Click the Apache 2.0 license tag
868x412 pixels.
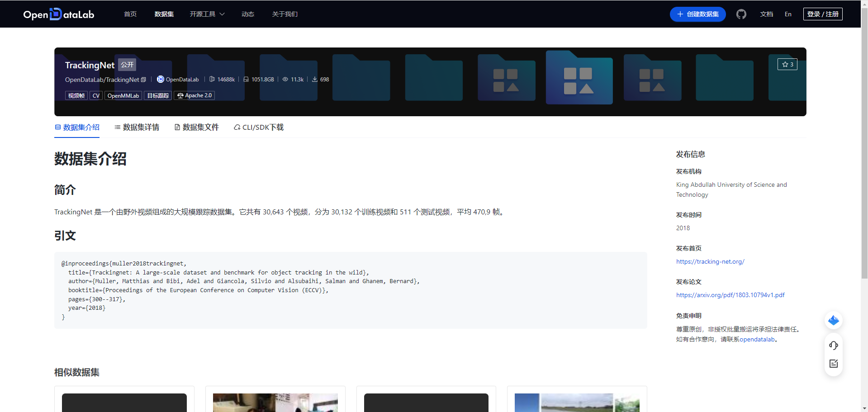194,95
